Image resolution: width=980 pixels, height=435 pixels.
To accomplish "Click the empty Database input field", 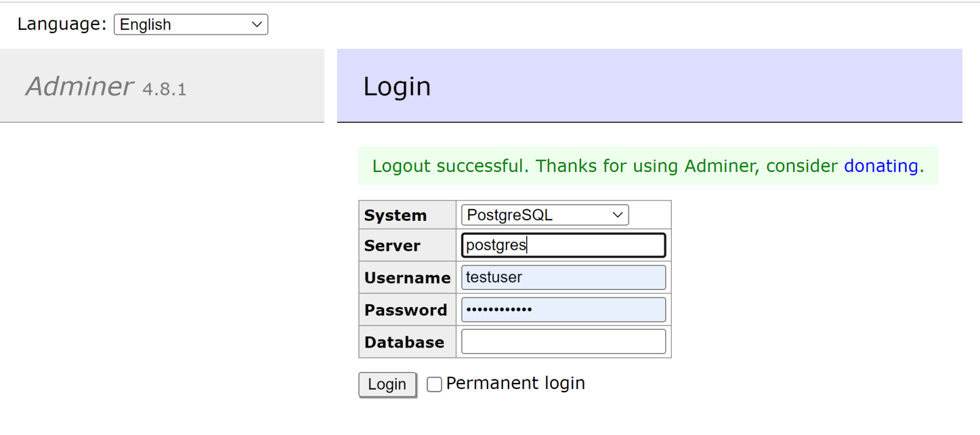I will 563,341.
